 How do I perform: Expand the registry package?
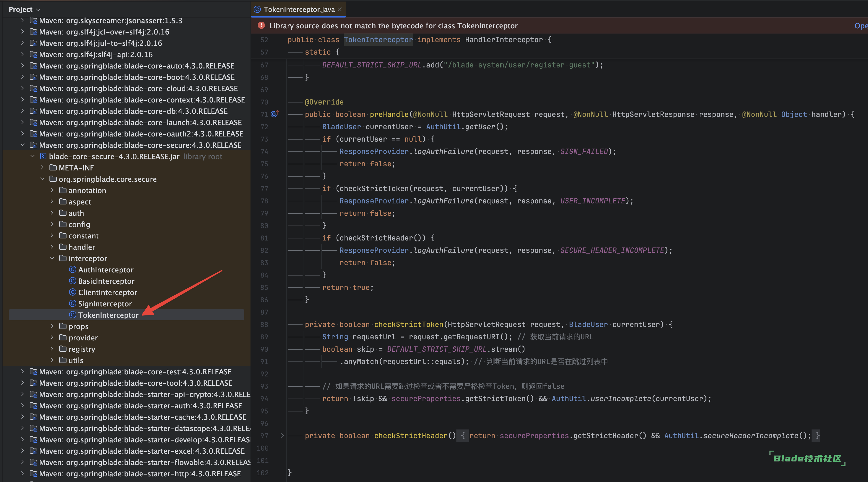point(52,349)
